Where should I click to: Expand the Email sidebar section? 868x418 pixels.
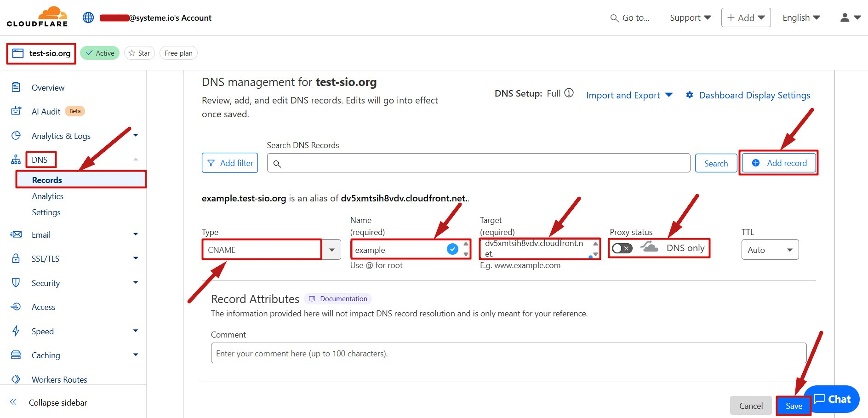click(136, 234)
